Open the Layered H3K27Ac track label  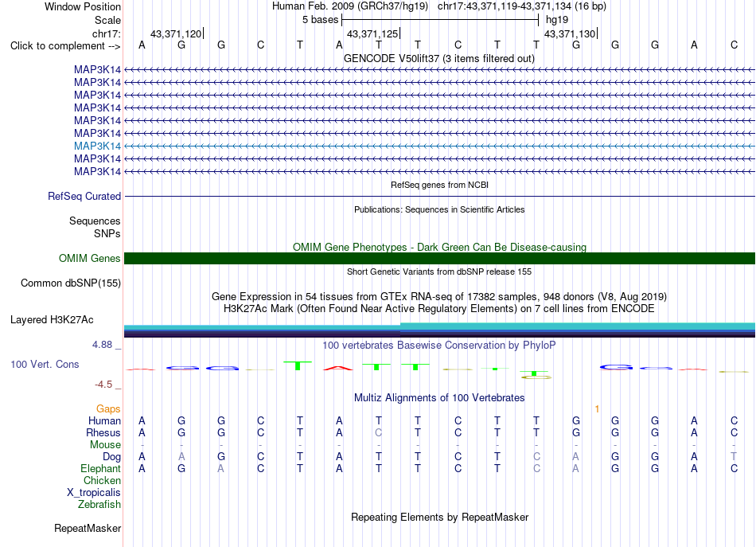point(52,320)
